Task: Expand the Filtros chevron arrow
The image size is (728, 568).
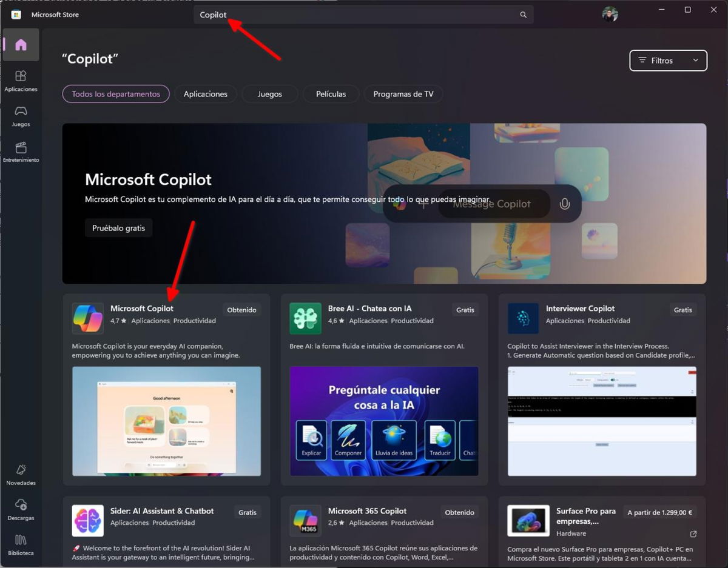Action: tap(695, 61)
